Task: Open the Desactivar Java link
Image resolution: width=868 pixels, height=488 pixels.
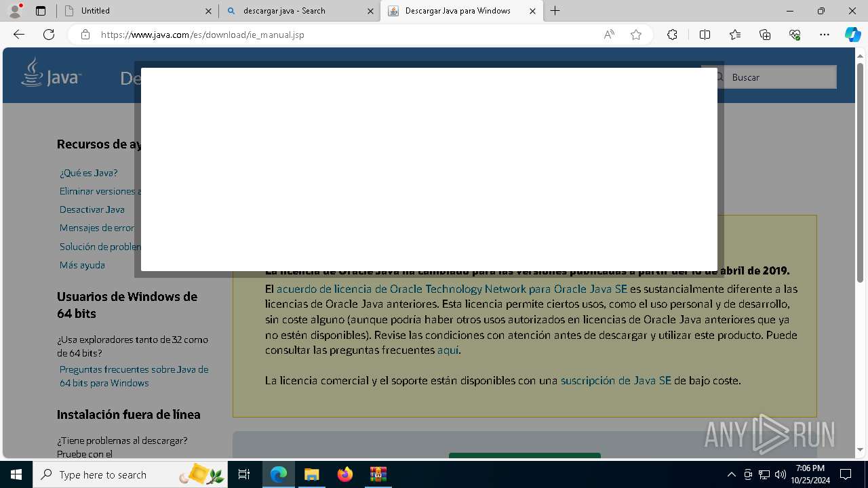Action: click(x=92, y=209)
